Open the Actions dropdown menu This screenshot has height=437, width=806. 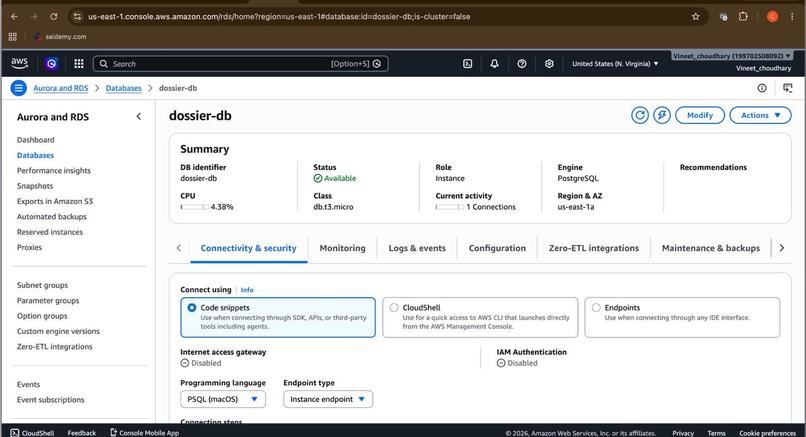[x=760, y=115]
